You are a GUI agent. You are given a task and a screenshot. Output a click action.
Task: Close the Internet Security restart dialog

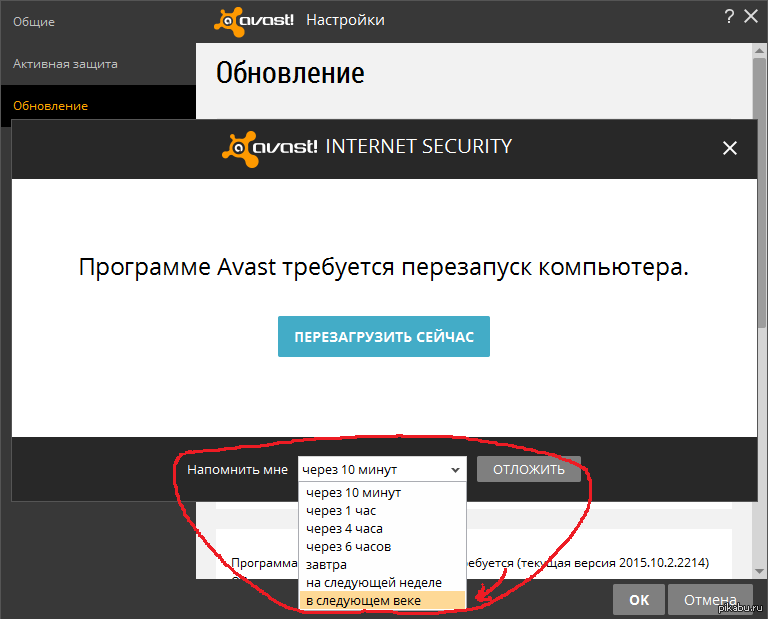[x=730, y=148]
